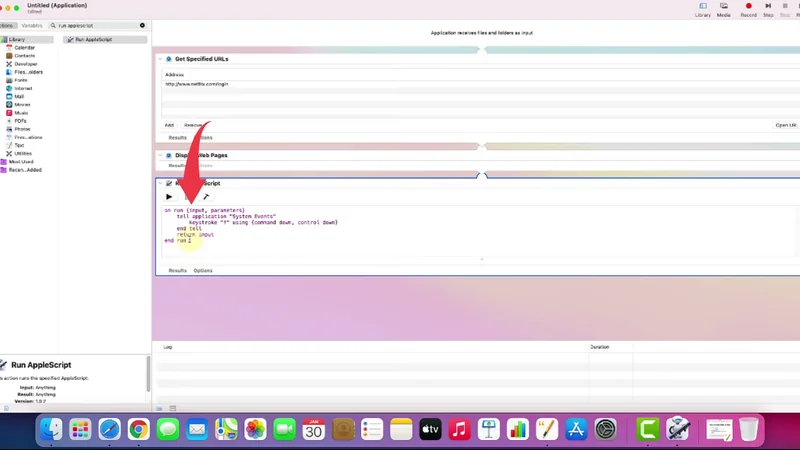The width and height of the screenshot is (800, 450).
Task: Toggle the Library panel from the toolbar
Action: click(703, 9)
